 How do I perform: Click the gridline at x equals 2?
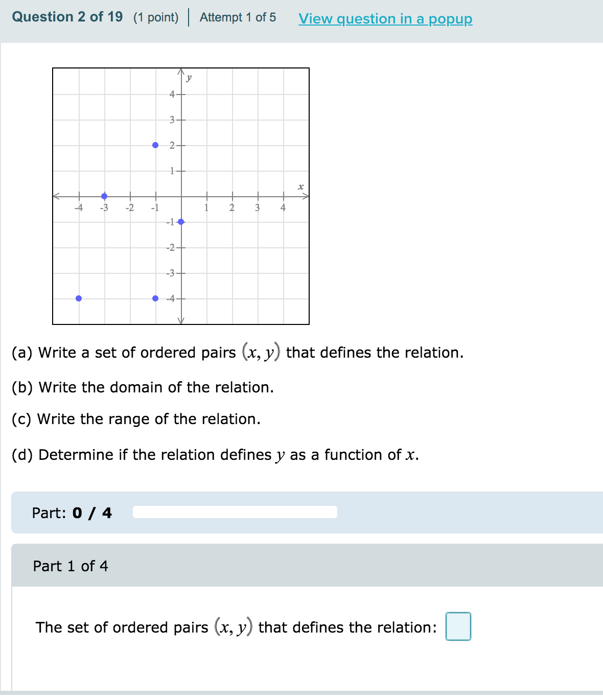(232, 153)
